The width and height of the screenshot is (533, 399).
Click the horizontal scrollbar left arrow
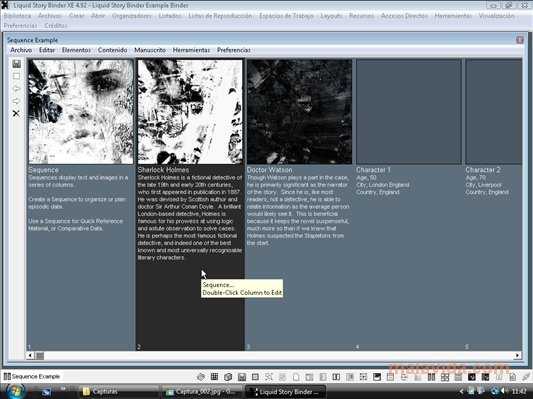pos(30,355)
